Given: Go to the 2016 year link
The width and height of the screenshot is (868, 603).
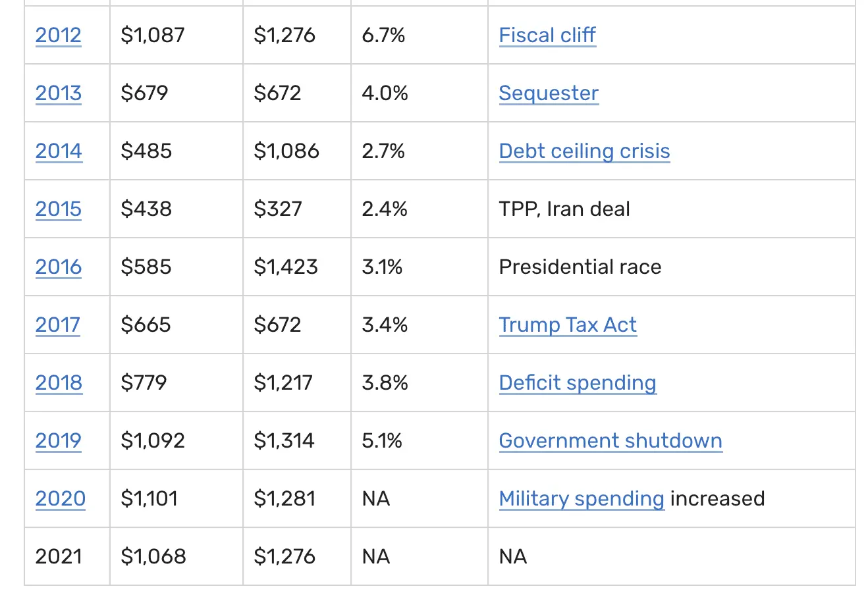Looking at the screenshot, I should point(58,267).
